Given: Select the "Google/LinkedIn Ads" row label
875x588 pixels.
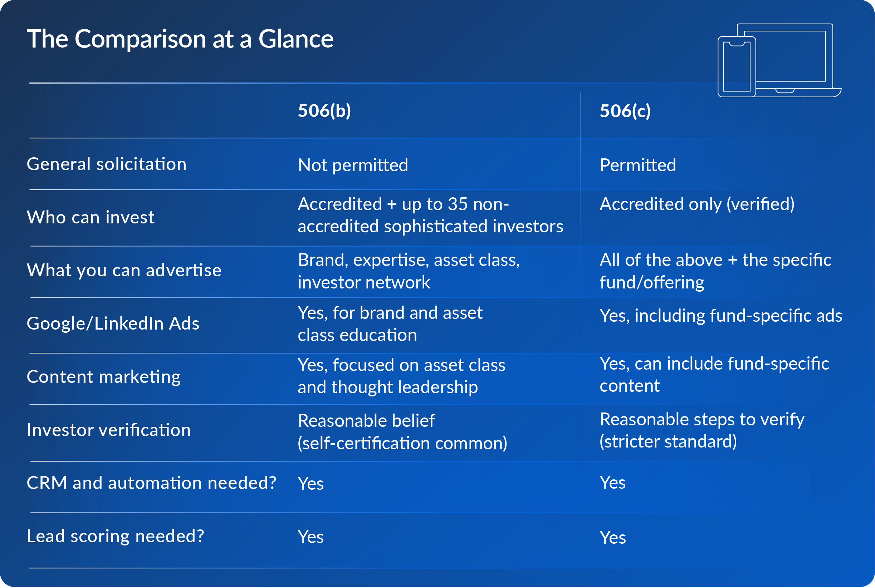Looking at the screenshot, I should (x=113, y=323).
